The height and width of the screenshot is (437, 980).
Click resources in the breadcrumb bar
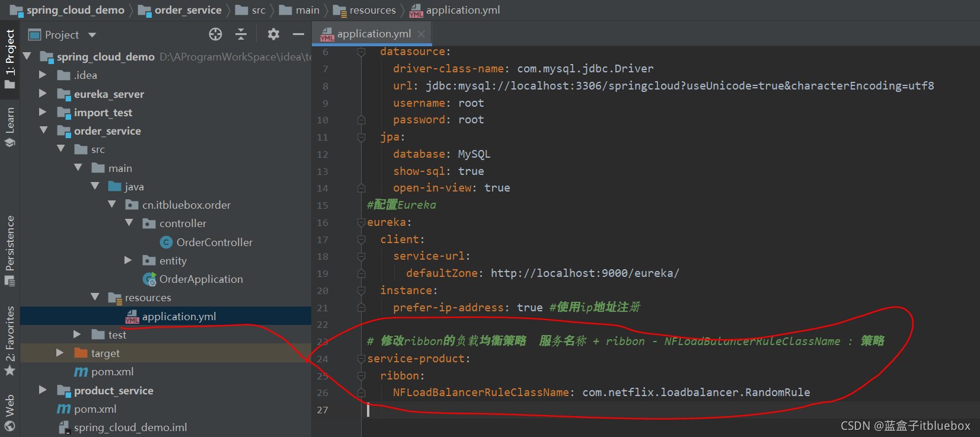coord(373,10)
